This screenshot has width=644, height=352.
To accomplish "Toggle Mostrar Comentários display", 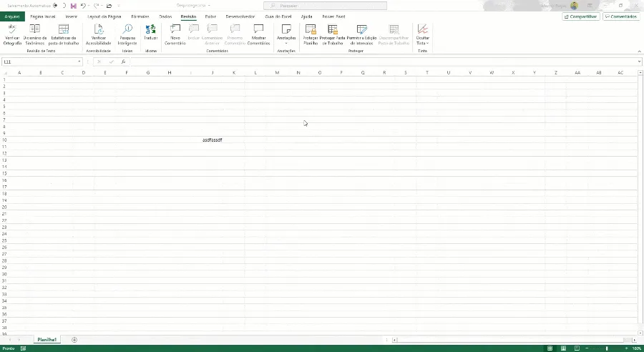I will 258,34.
